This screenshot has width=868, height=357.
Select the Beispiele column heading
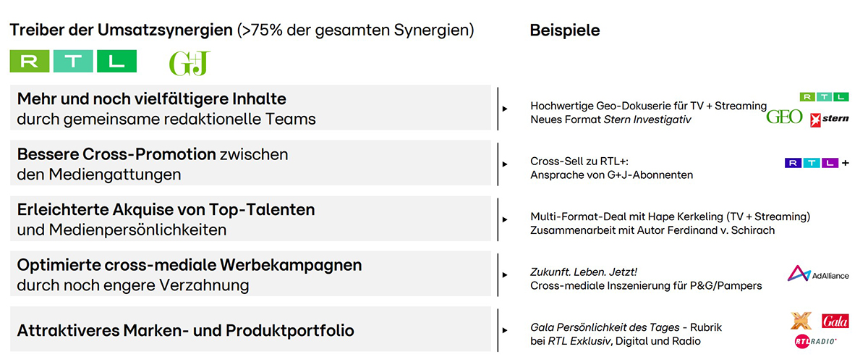coord(565,30)
